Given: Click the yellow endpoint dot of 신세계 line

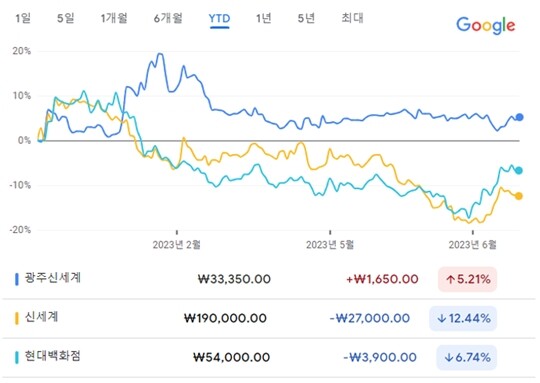Looking at the screenshot, I should (519, 196).
